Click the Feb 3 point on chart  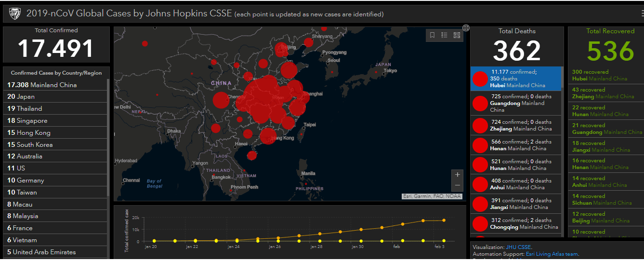tap(444, 221)
